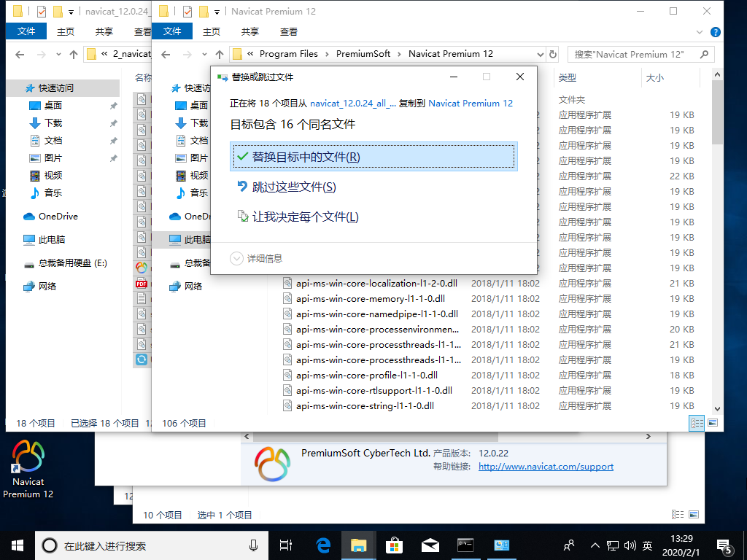Open address bar history dropdown

(x=541, y=54)
